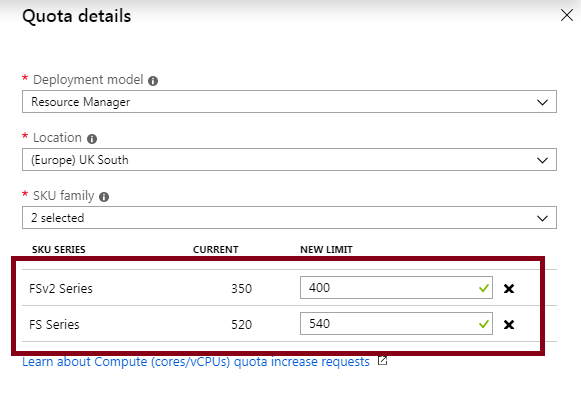This screenshot has width=581, height=409.
Task: Click the FSv2 Series new limit field
Action: click(396, 287)
